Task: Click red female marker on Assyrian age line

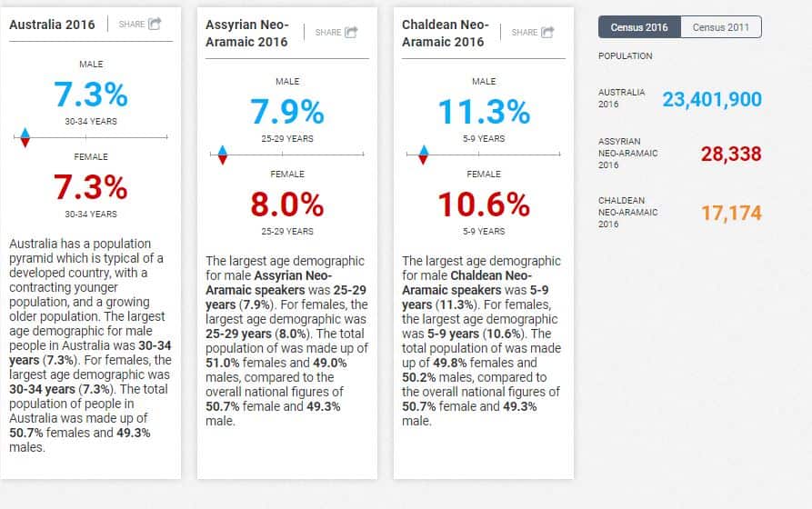Action: coord(223,160)
